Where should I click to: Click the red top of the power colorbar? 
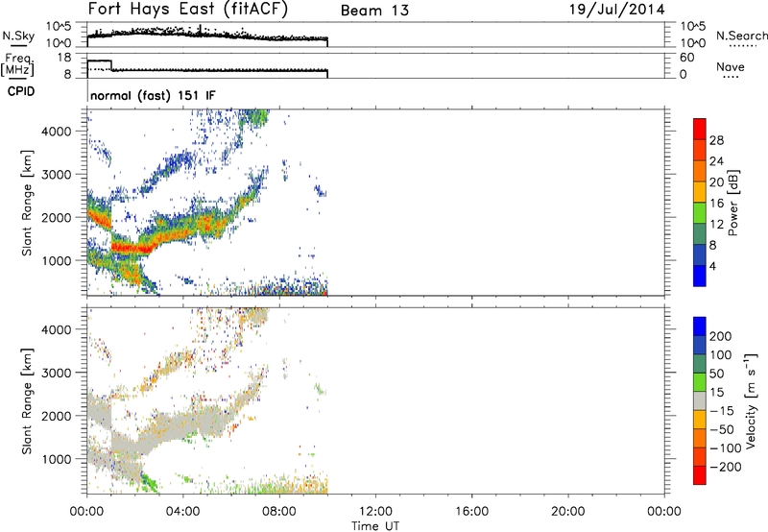click(x=700, y=127)
